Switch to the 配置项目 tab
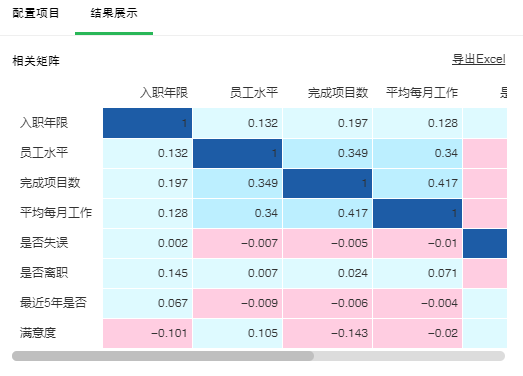 (x=36, y=13)
